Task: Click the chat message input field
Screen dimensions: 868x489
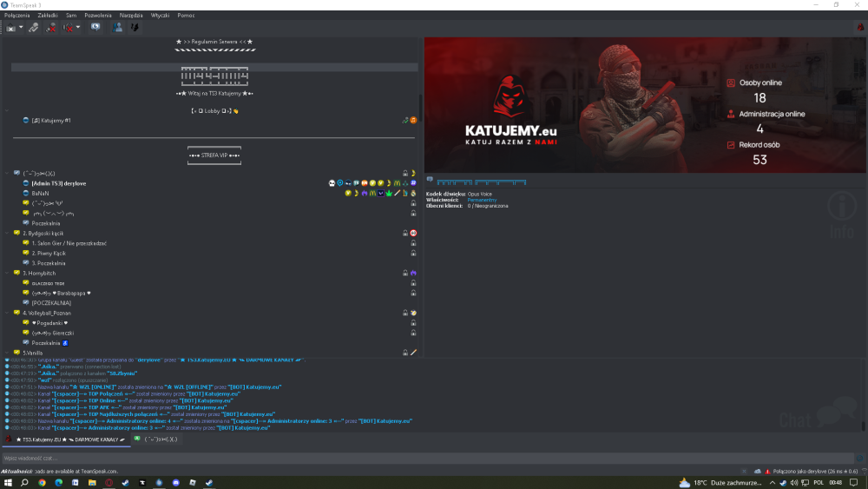Action: (427, 458)
